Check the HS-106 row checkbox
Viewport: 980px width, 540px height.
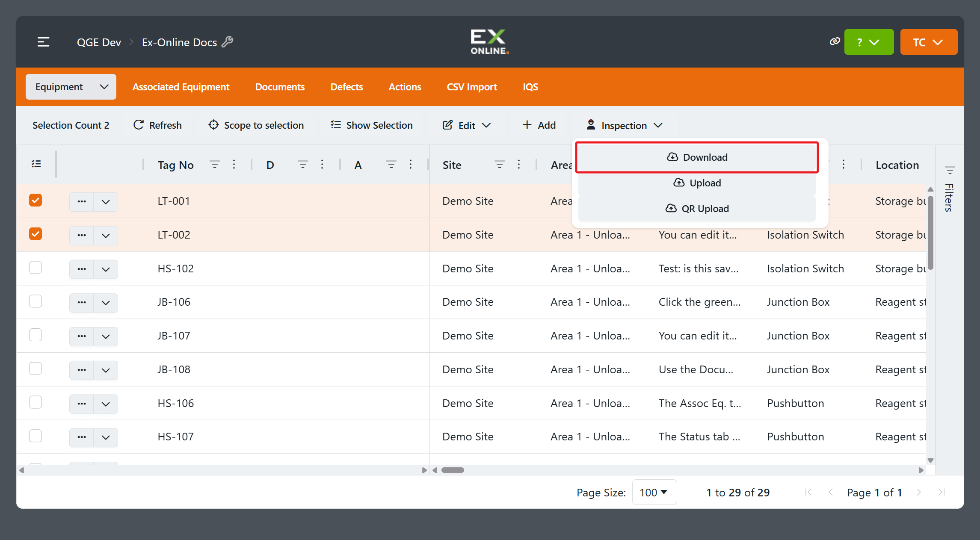coord(36,402)
